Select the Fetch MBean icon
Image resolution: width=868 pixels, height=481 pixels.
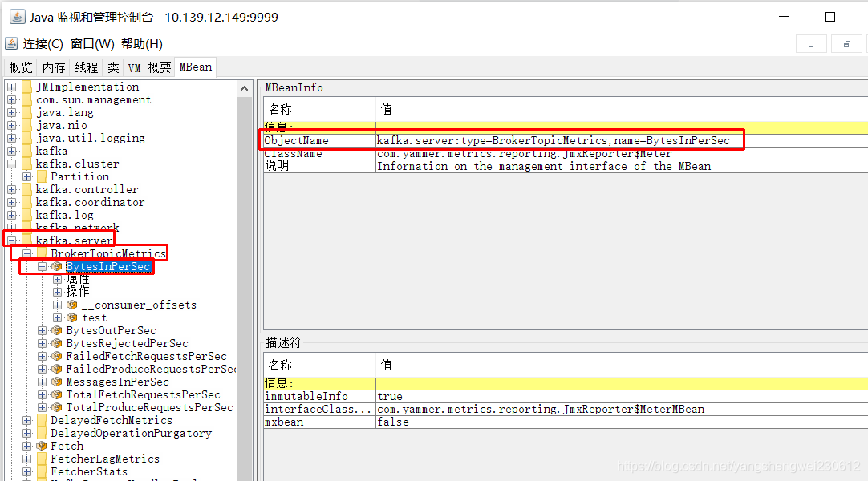tap(43, 446)
